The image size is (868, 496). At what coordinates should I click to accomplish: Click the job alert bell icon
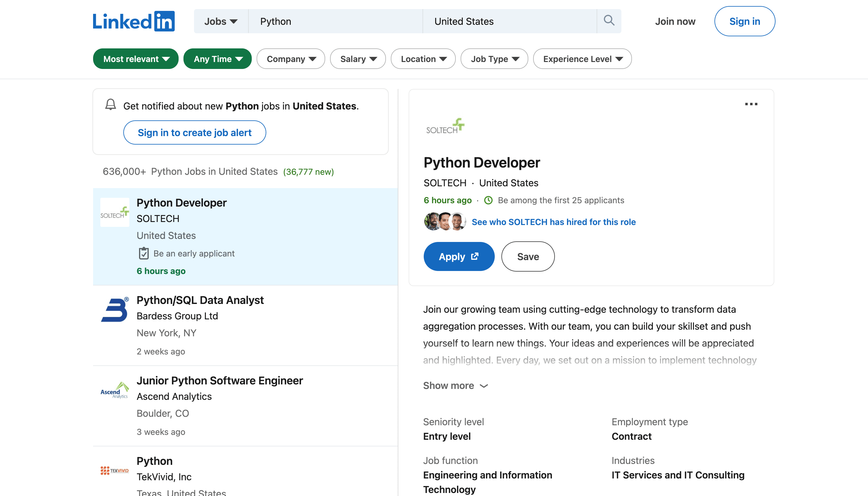point(111,105)
